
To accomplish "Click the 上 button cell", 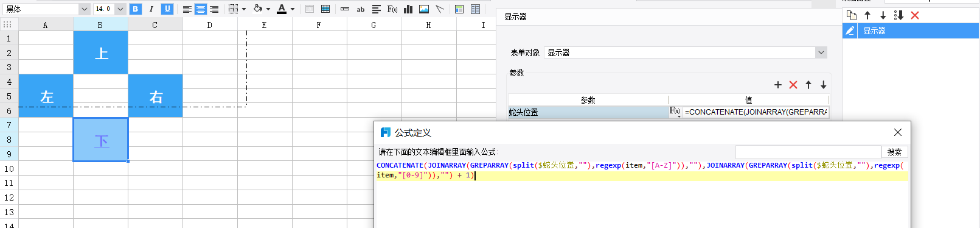I will click(x=100, y=52).
